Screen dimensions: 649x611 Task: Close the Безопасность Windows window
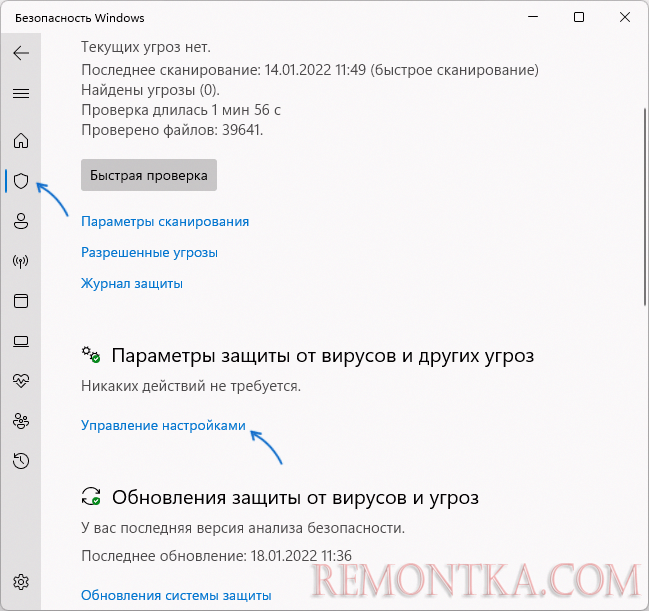click(625, 17)
